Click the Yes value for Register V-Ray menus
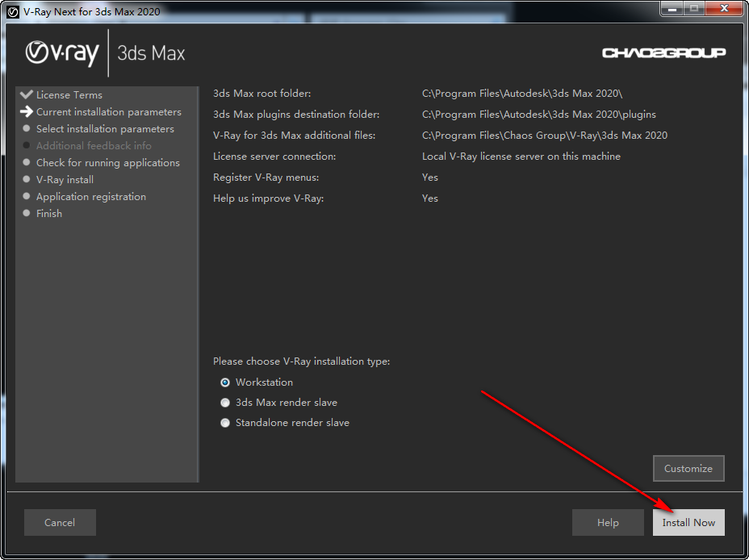Viewport: 749px width, 560px height. click(430, 178)
